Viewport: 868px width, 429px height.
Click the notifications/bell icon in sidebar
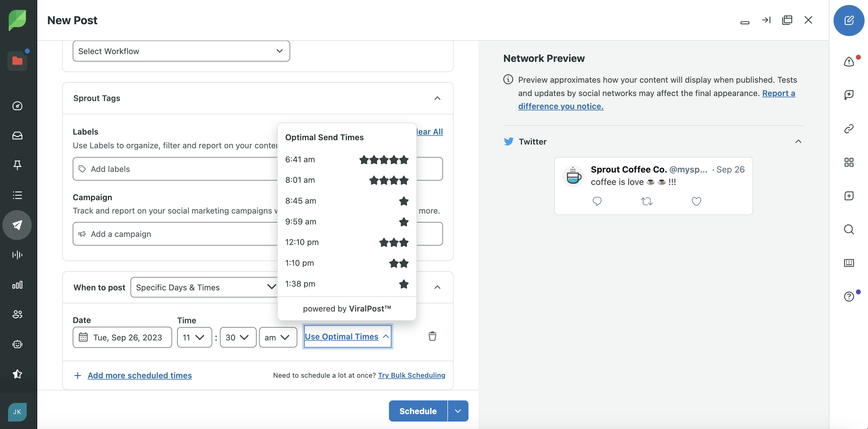pos(17,166)
